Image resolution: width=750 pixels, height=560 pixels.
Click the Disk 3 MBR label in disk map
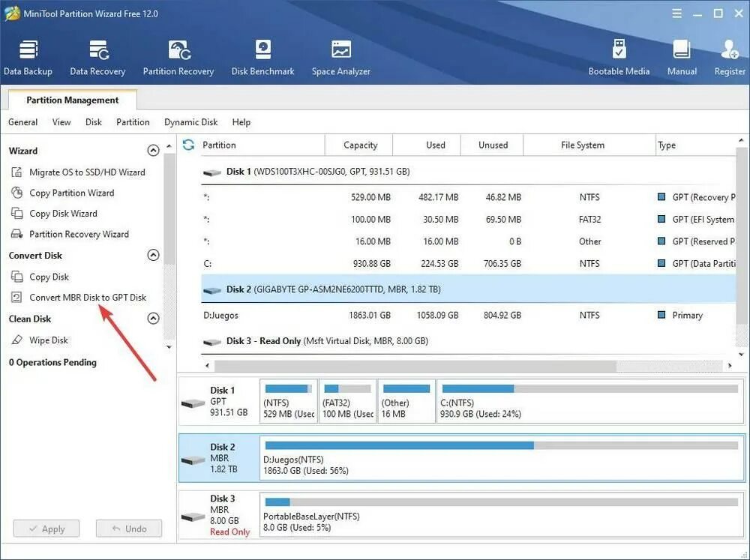(x=219, y=514)
